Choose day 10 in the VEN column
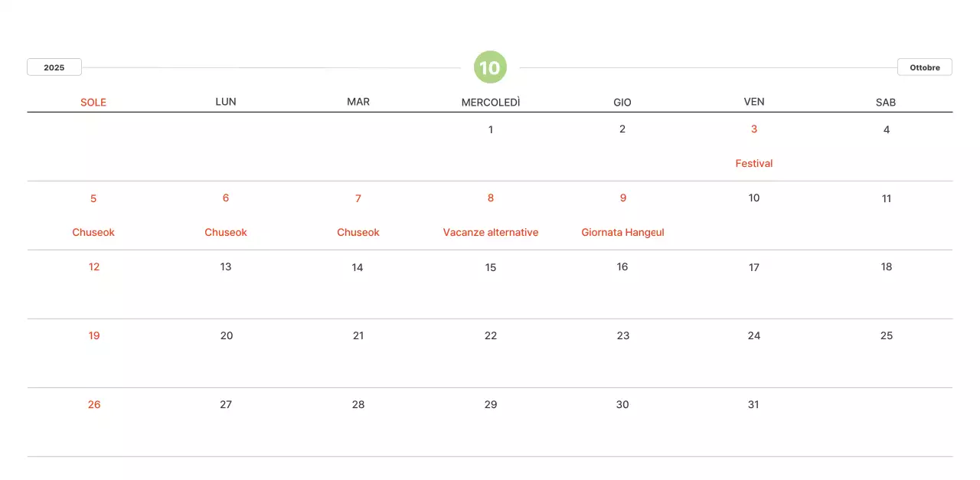980x480 pixels. 754,198
